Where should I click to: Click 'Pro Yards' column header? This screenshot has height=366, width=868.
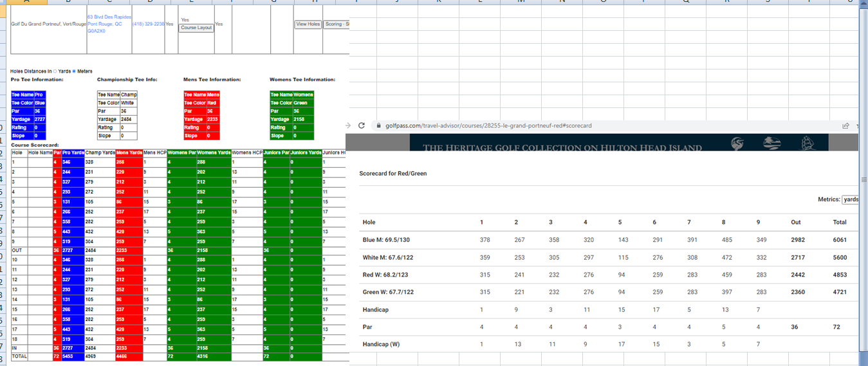pos(73,152)
